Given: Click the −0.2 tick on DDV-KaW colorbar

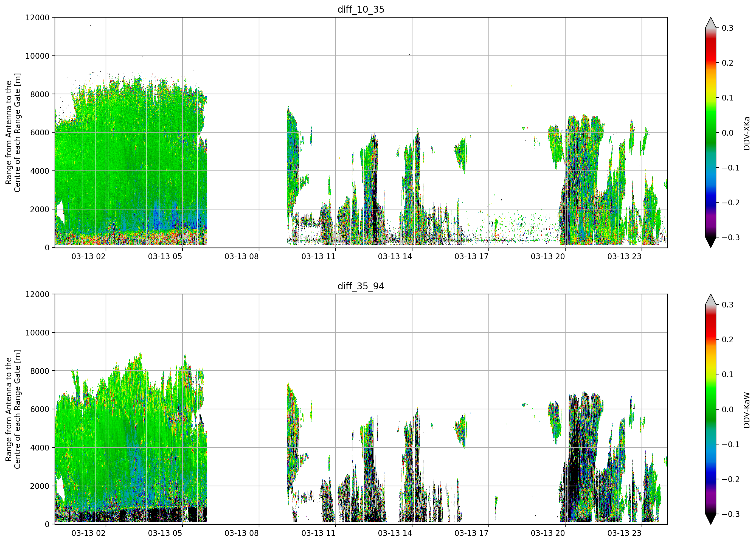Looking at the screenshot, I should (x=731, y=480).
